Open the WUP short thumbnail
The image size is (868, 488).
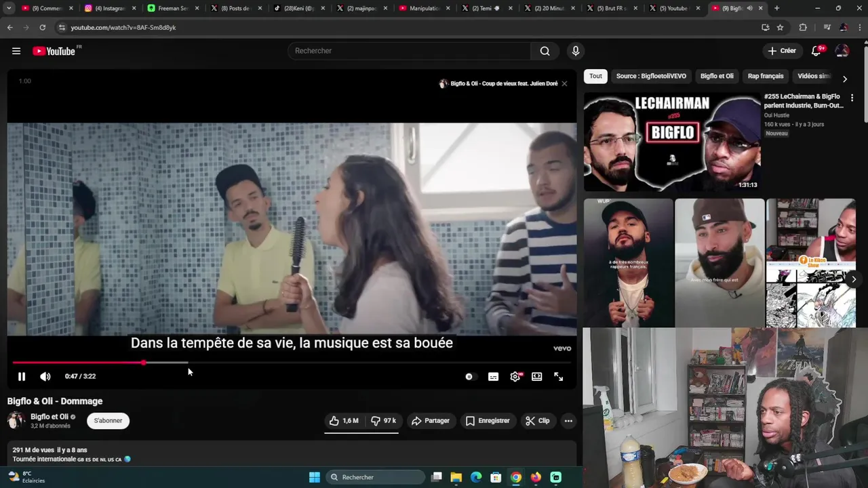(x=629, y=263)
